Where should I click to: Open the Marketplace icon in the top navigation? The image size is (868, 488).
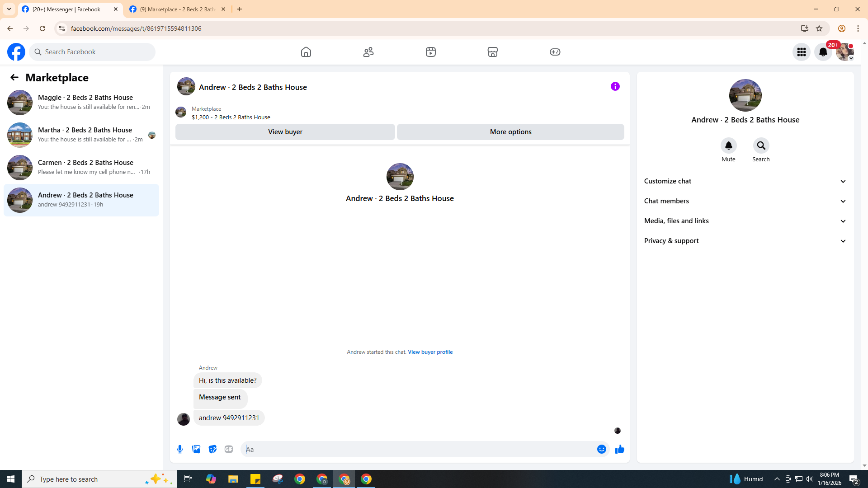[493, 52]
